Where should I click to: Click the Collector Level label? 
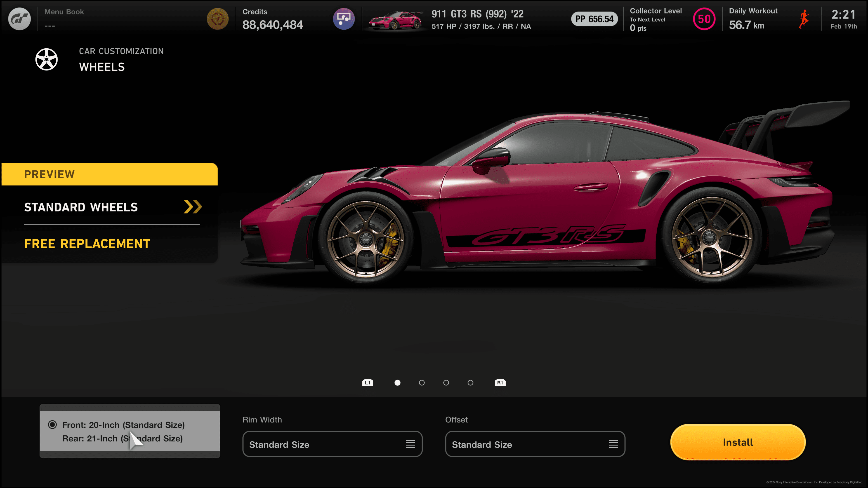click(x=656, y=11)
